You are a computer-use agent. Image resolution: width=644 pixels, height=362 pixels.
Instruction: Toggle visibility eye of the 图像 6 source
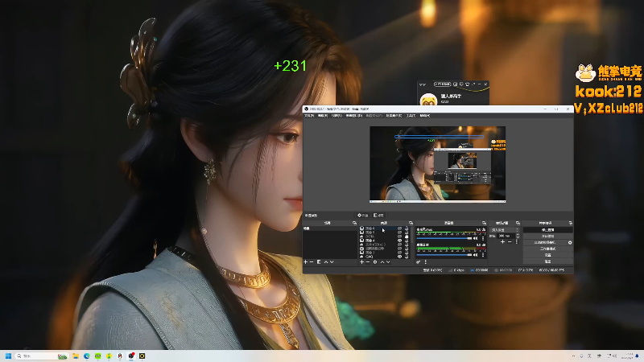coord(399,228)
